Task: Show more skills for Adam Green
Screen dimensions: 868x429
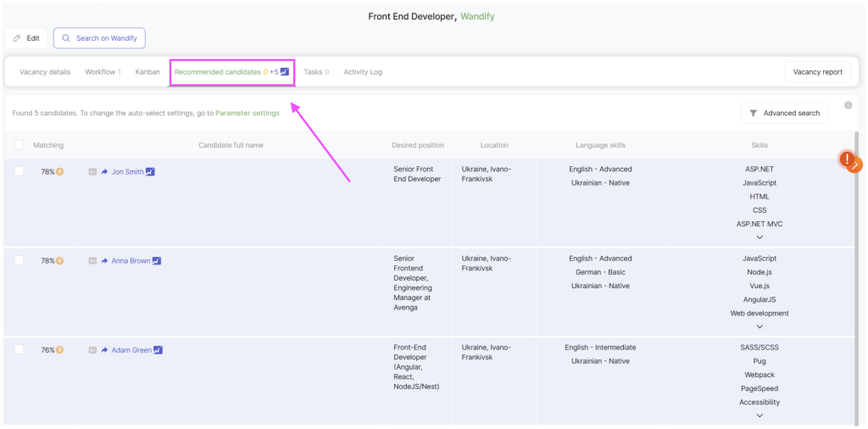Action: 759,415
